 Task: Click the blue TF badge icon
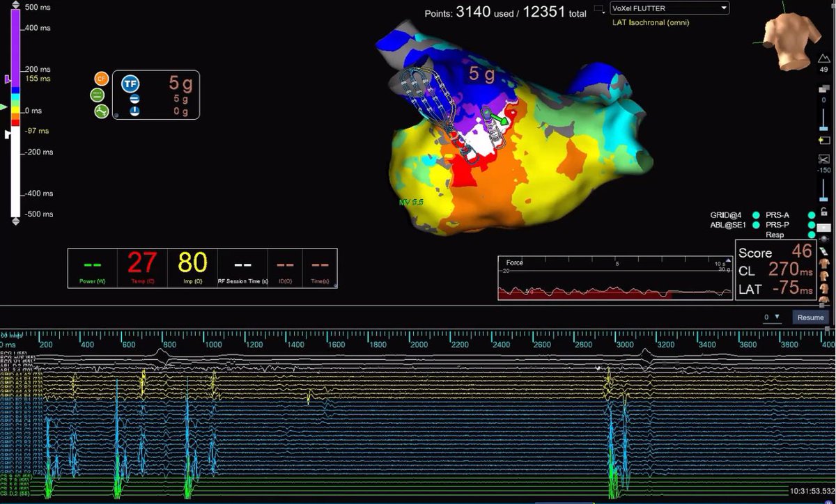point(130,84)
